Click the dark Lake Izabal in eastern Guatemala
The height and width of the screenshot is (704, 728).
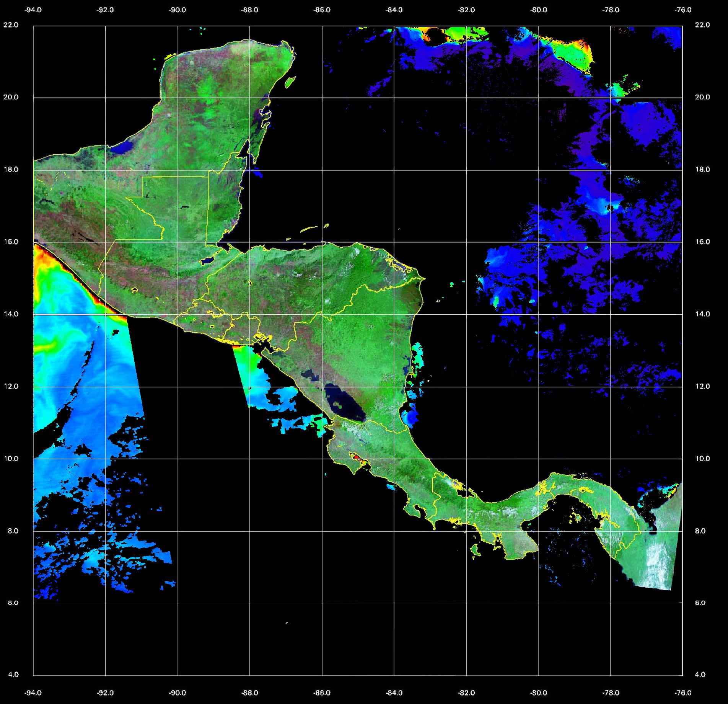click(207, 261)
